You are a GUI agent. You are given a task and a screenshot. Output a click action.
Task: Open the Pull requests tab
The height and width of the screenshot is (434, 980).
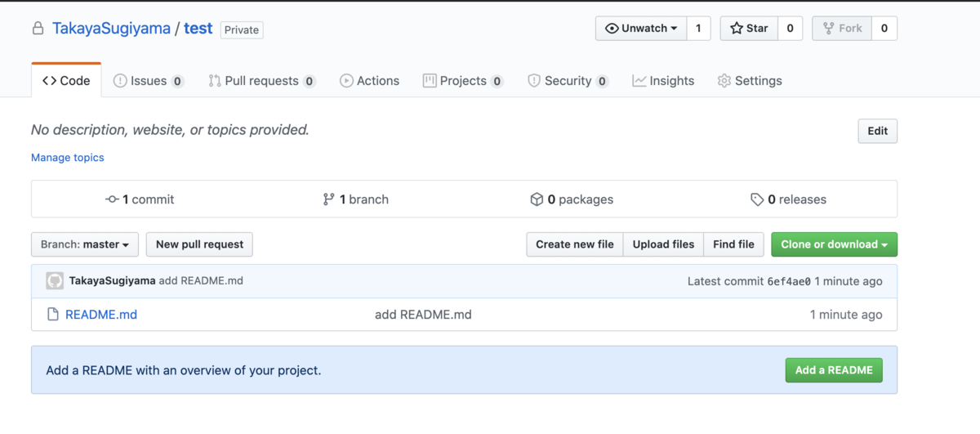click(262, 80)
